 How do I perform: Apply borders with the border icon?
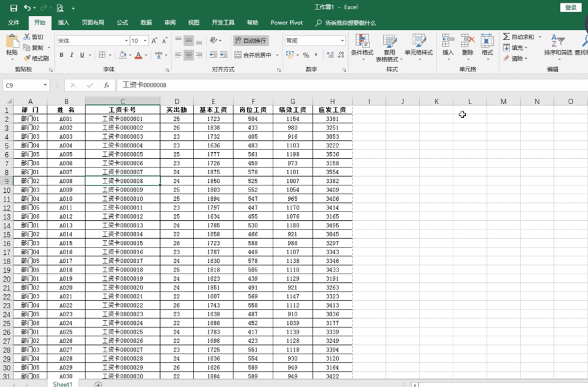pyautogui.click(x=102, y=55)
